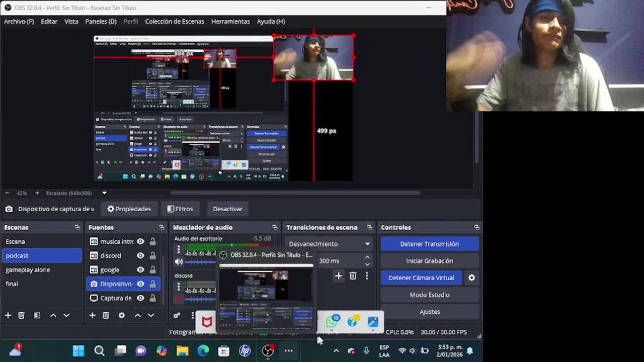The width and height of the screenshot is (644, 362).
Task: Remove selected source with trash icon
Action: (x=106, y=315)
